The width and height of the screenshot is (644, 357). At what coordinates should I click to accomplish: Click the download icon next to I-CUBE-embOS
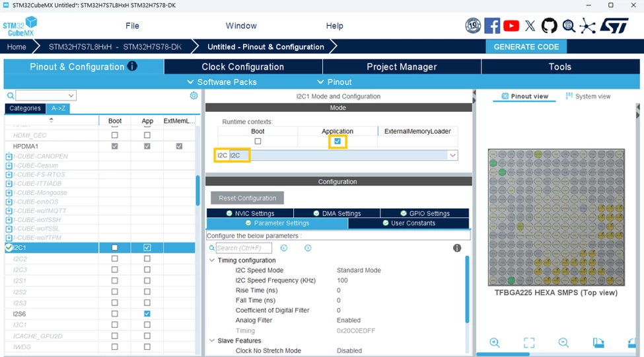(x=9, y=202)
